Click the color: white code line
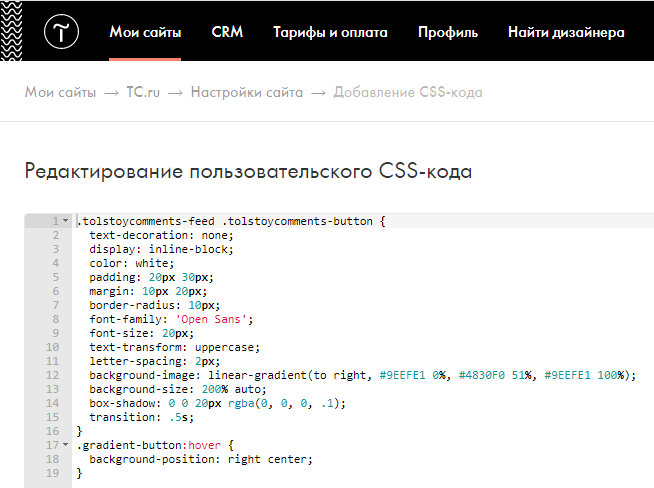This screenshot has height=488, width=654. tap(131, 263)
